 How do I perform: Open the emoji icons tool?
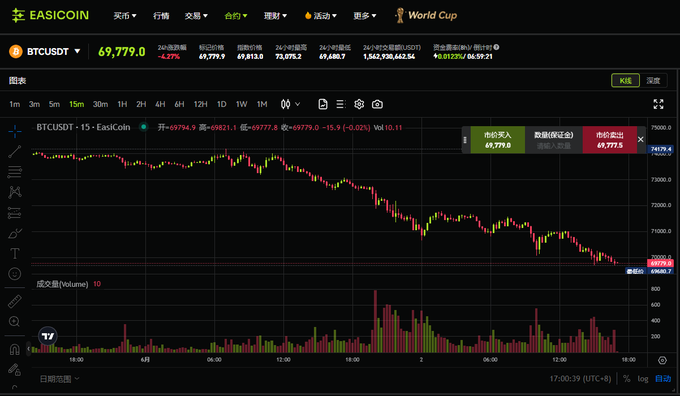[15, 274]
